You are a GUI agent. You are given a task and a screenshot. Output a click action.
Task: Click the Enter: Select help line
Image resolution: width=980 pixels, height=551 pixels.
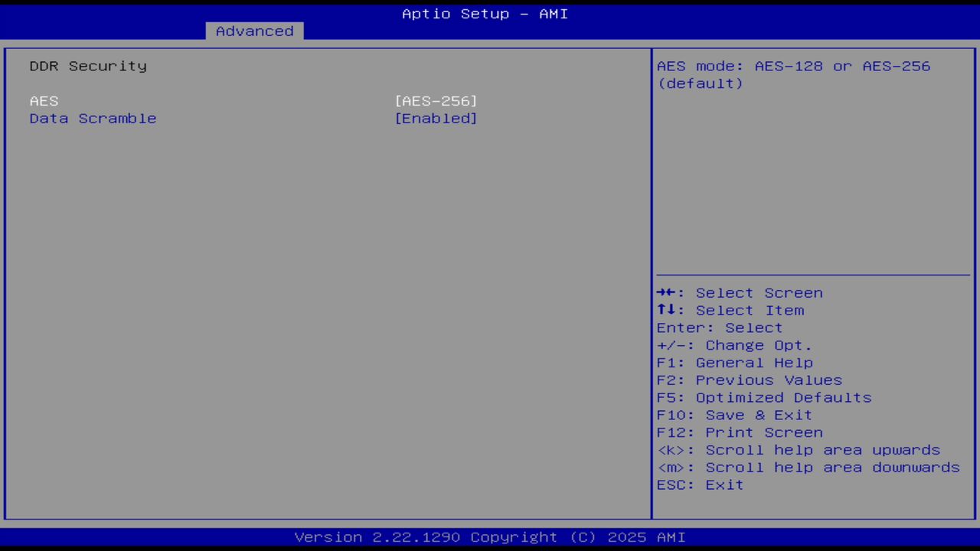point(719,328)
